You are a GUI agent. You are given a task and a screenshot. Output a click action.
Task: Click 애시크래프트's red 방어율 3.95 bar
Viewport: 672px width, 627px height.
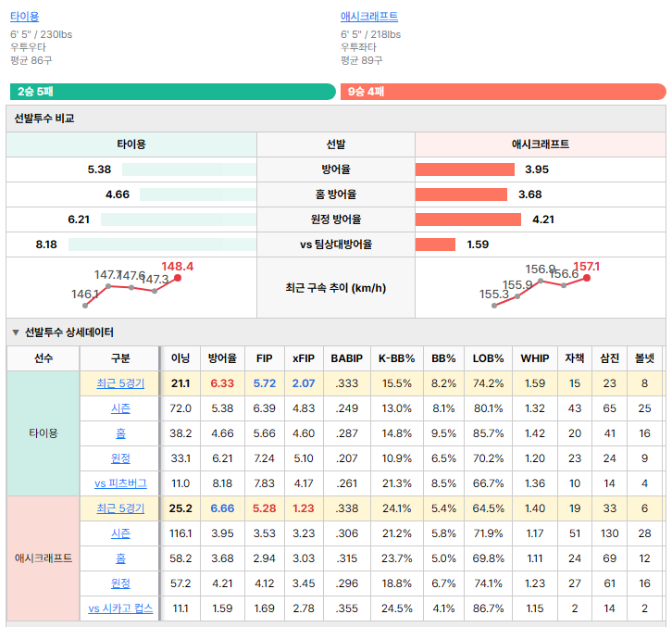465,169
